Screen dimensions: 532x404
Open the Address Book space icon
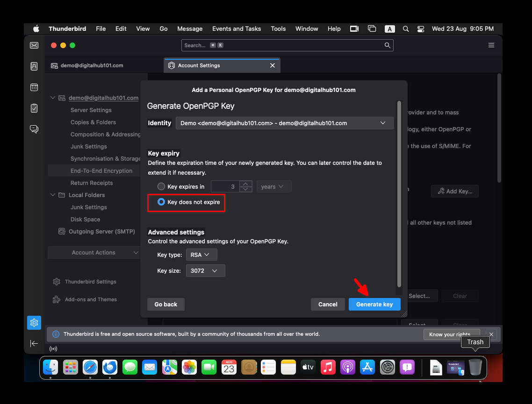tap(34, 66)
